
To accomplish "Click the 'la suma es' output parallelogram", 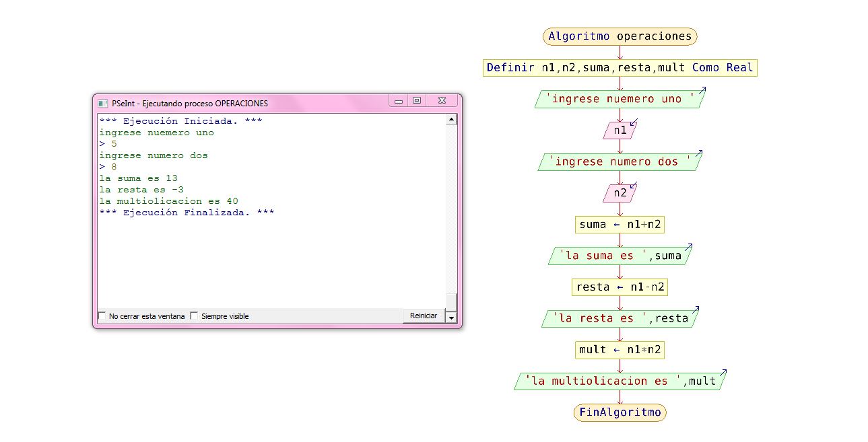I will click(619, 256).
